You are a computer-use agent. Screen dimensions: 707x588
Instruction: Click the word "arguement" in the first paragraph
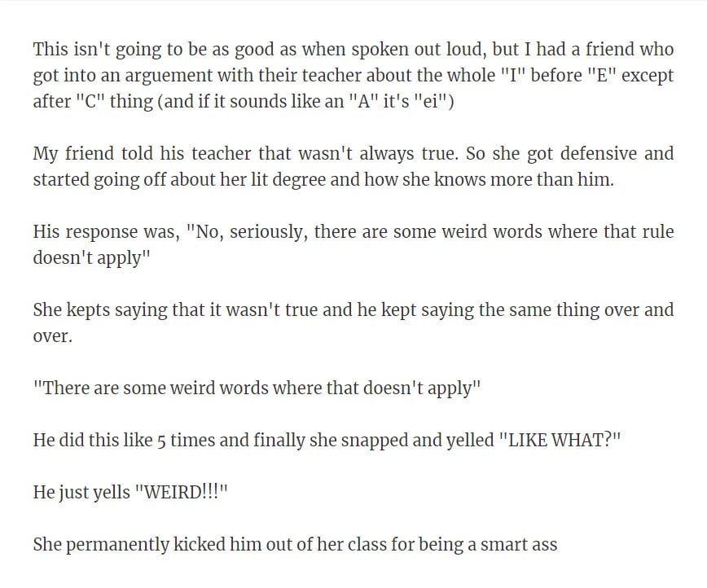(x=169, y=75)
